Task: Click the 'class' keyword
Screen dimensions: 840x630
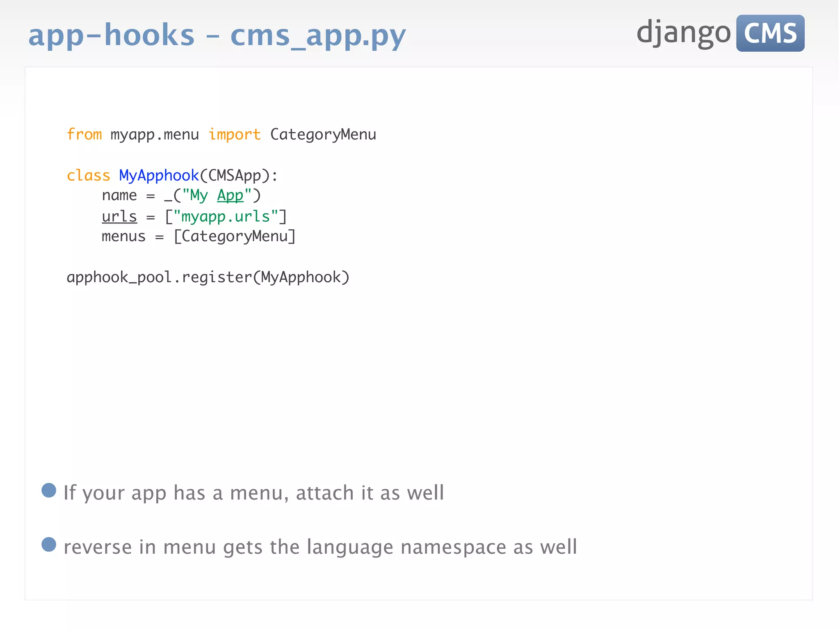Action: point(89,175)
